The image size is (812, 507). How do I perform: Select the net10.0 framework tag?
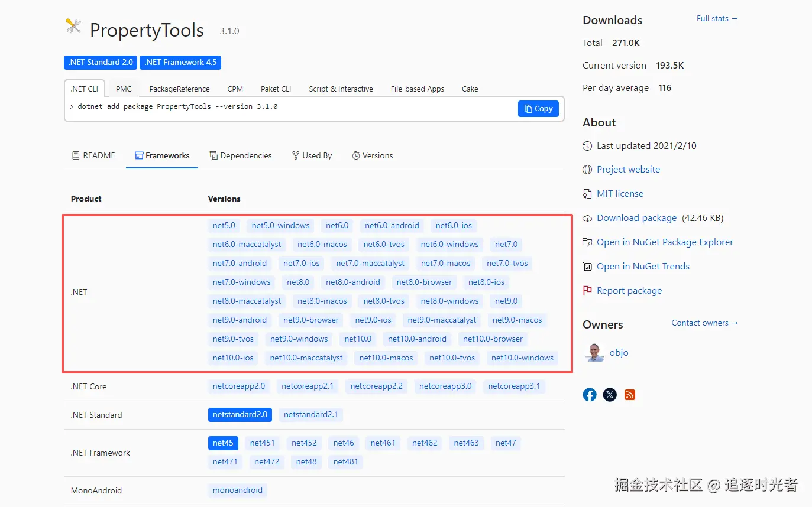(x=358, y=339)
